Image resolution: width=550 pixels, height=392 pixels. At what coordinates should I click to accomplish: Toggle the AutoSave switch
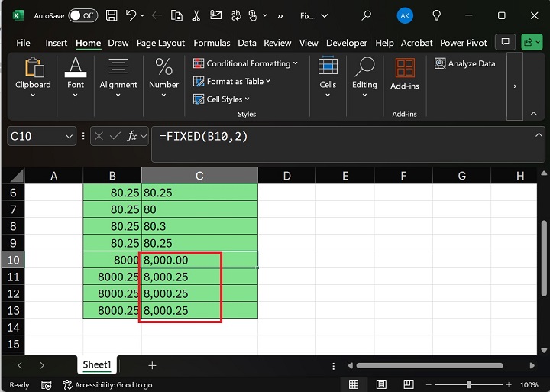(82, 15)
